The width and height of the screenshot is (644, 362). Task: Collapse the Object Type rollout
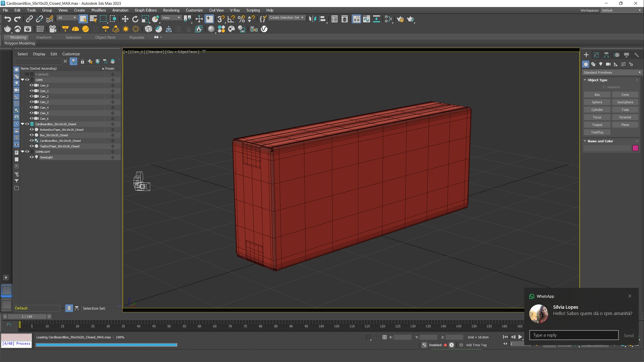pos(585,80)
